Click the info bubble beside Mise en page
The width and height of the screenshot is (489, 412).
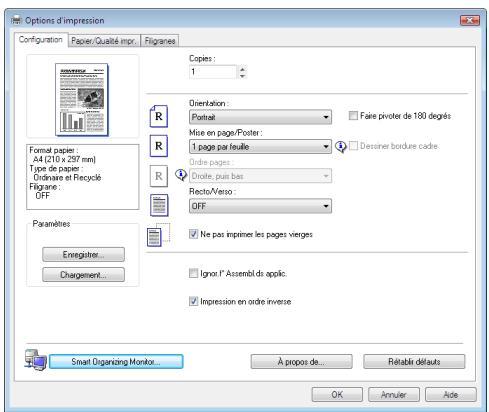[x=341, y=146]
